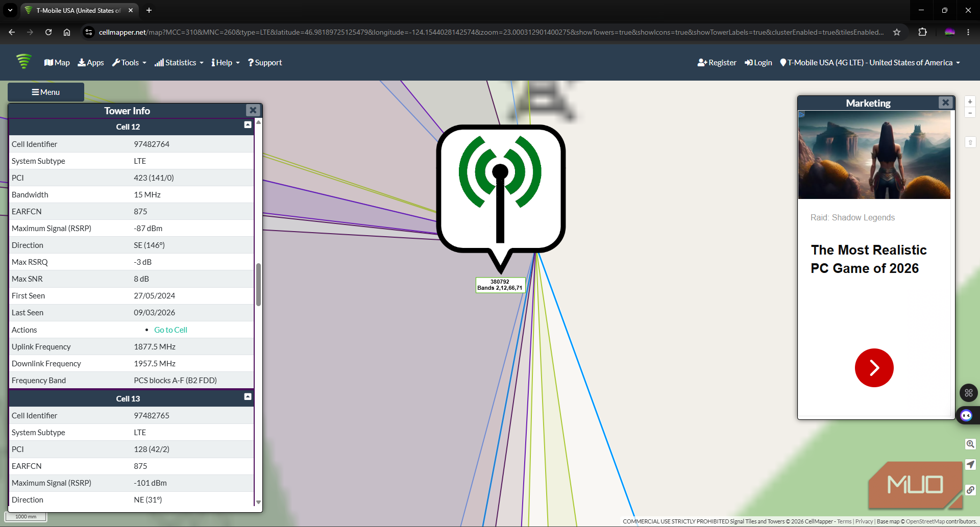Click the browser address bar URL
This screenshot has width=980, height=527.
pos(491,32)
